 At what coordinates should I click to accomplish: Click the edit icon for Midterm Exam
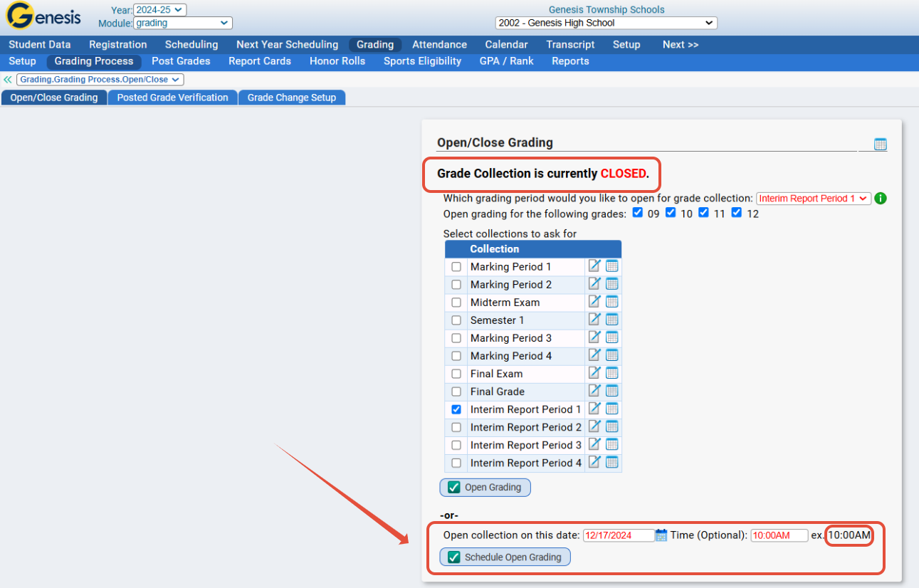tap(594, 302)
